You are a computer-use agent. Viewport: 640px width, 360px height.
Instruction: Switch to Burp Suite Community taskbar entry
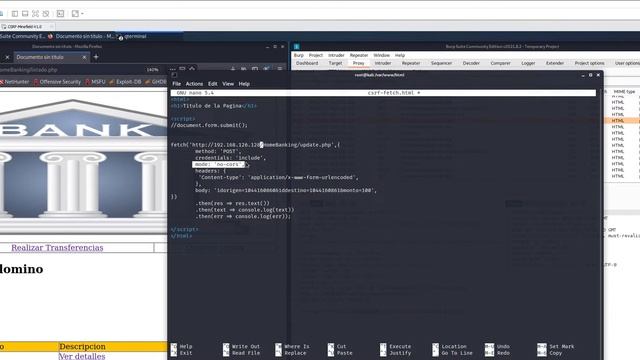[22, 36]
